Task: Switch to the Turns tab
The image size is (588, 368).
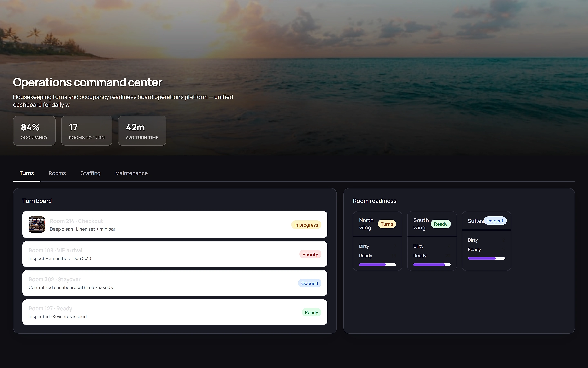Action: (x=27, y=173)
